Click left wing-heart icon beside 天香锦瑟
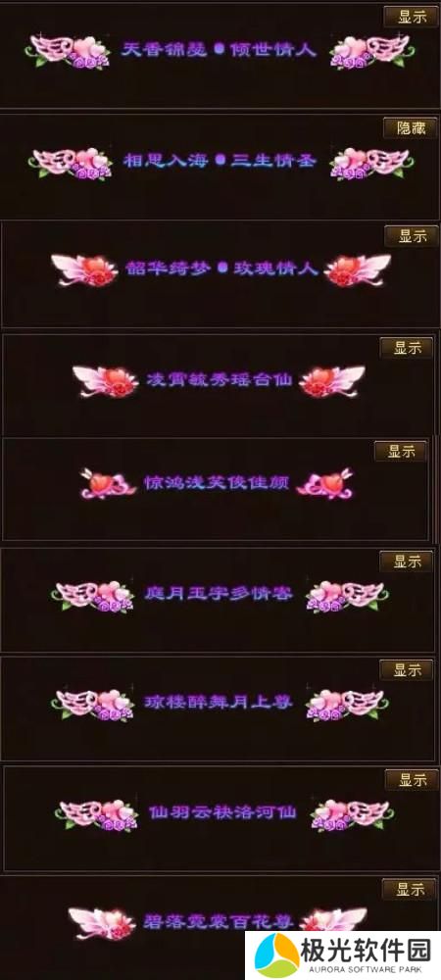441x980 pixels. pos(70,51)
